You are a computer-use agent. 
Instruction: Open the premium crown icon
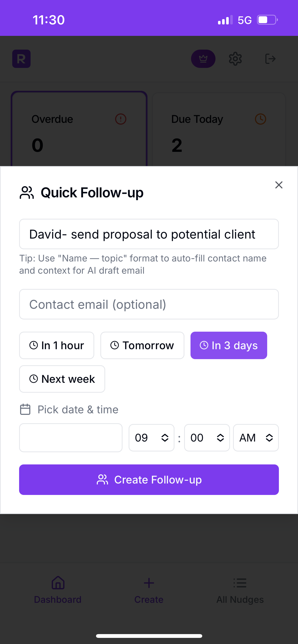[x=203, y=59]
